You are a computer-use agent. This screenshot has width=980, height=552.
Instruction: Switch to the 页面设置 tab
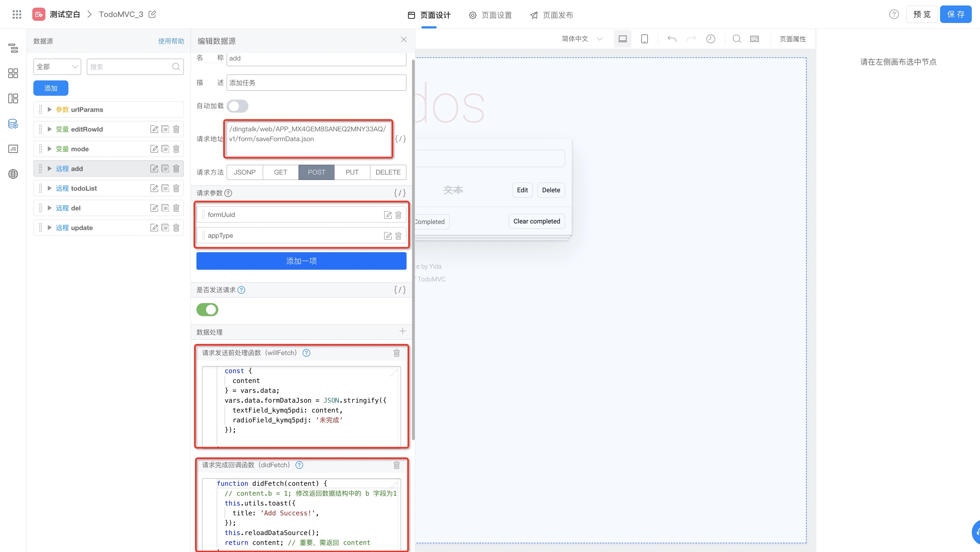(x=490, y=15)
